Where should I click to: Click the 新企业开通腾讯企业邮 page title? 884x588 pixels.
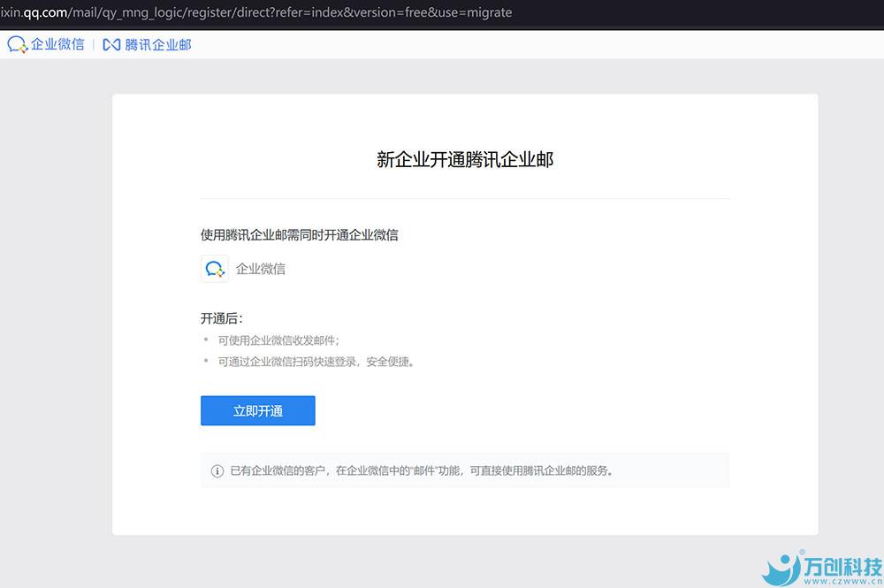click(465, 160)
